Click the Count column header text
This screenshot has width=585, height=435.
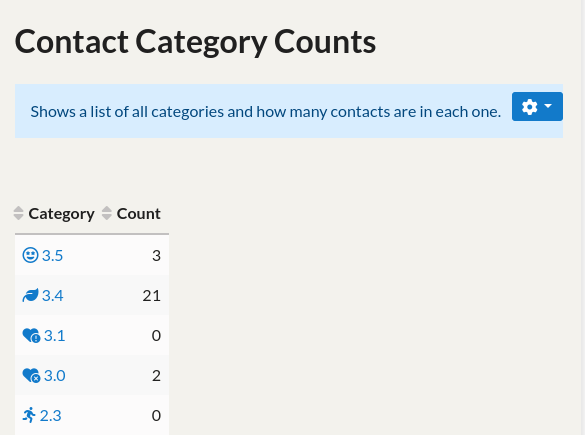[138, 214]
